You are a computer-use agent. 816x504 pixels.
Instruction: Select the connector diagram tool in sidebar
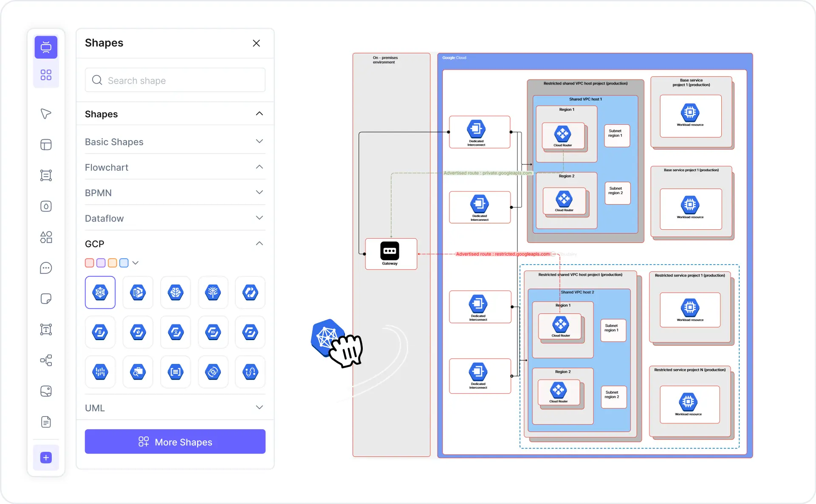click(x=46, y=360)
